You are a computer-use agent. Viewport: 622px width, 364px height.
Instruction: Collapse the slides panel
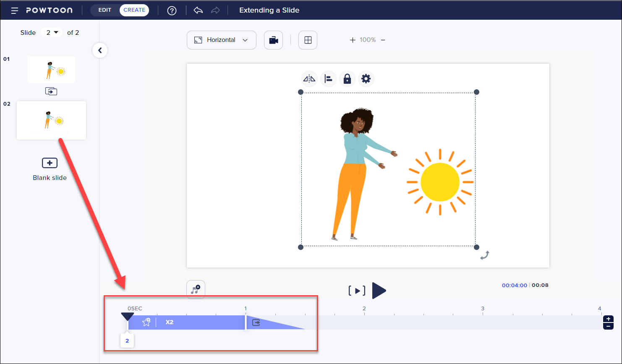[x=100, y=51]
